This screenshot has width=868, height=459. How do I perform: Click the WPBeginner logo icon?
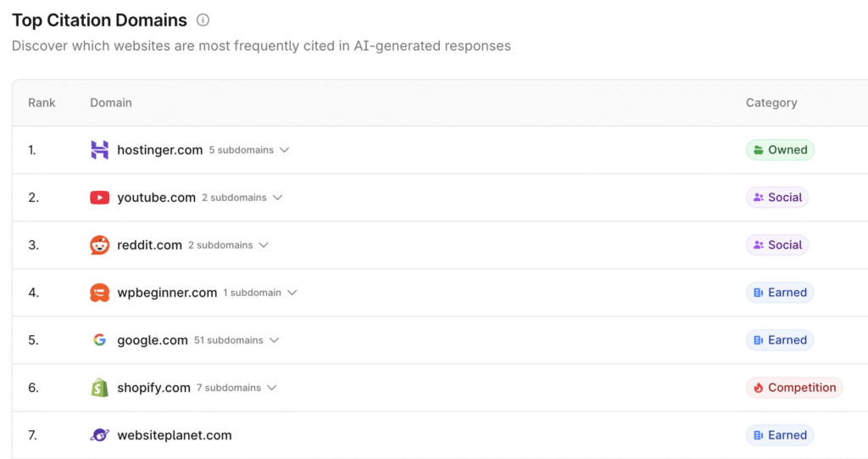coord(100,293)
